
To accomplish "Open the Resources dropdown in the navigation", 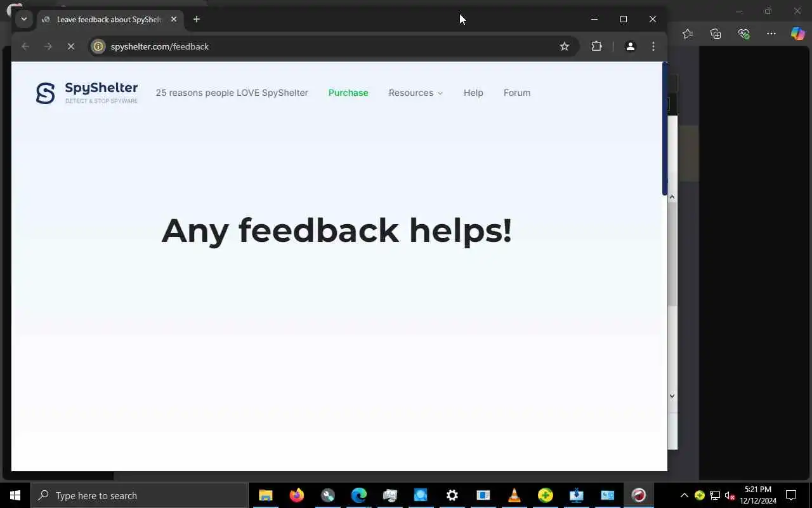I will click(416, 93).
